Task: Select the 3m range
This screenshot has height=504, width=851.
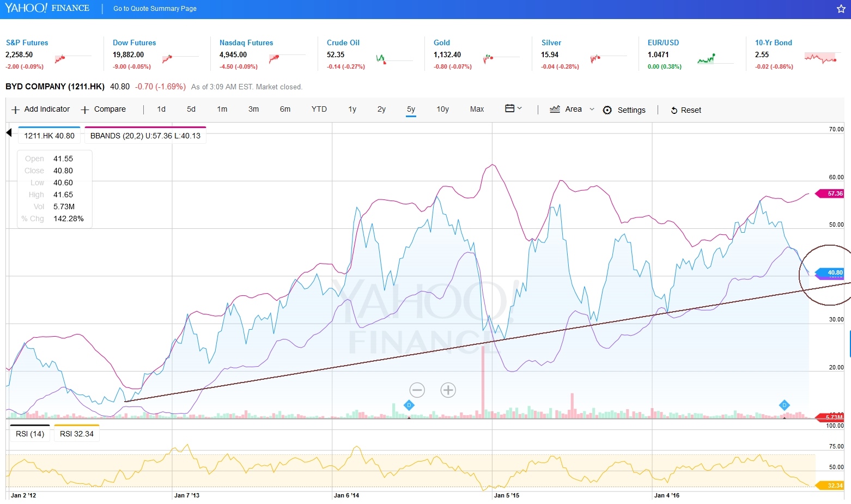Action: [253, 109]
